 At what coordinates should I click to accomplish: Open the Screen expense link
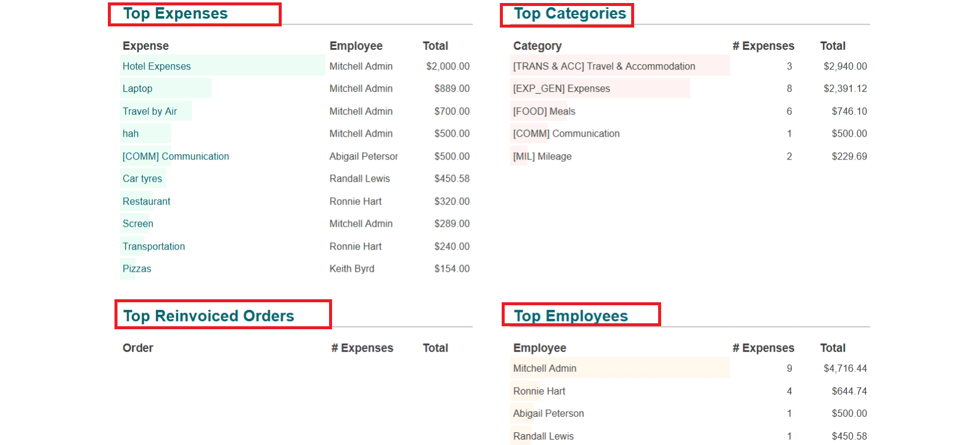[138, 223]
